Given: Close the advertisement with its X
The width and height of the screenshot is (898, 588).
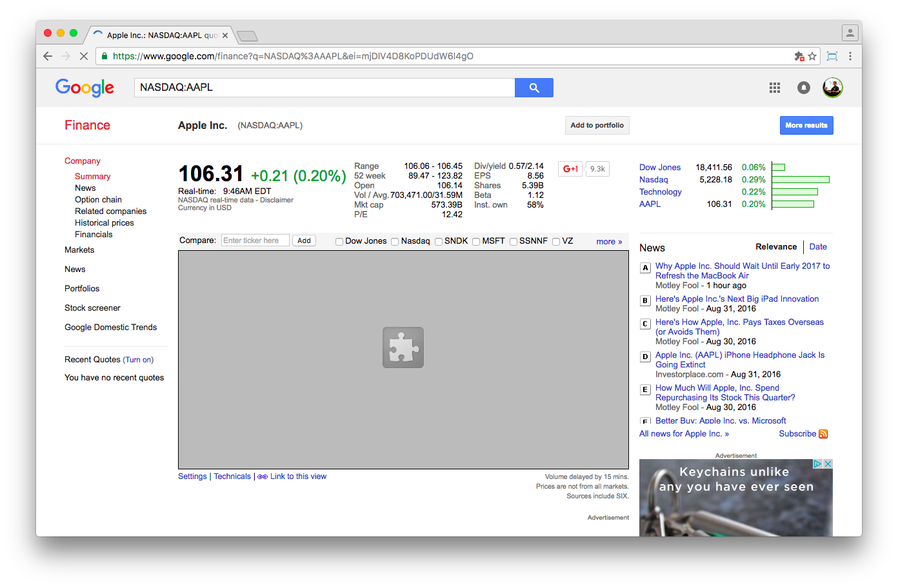Looking at the screenshot, I should coord(828,464).
